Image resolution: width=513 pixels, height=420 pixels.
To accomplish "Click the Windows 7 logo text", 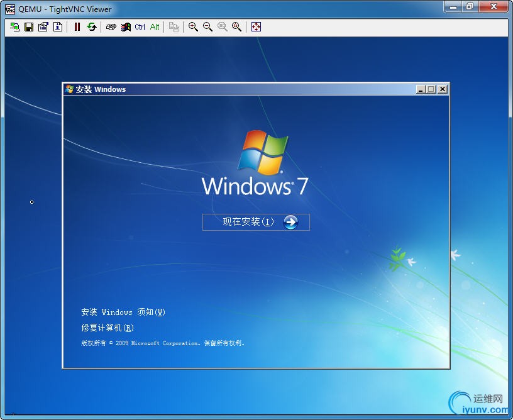I will pos(255,187).
